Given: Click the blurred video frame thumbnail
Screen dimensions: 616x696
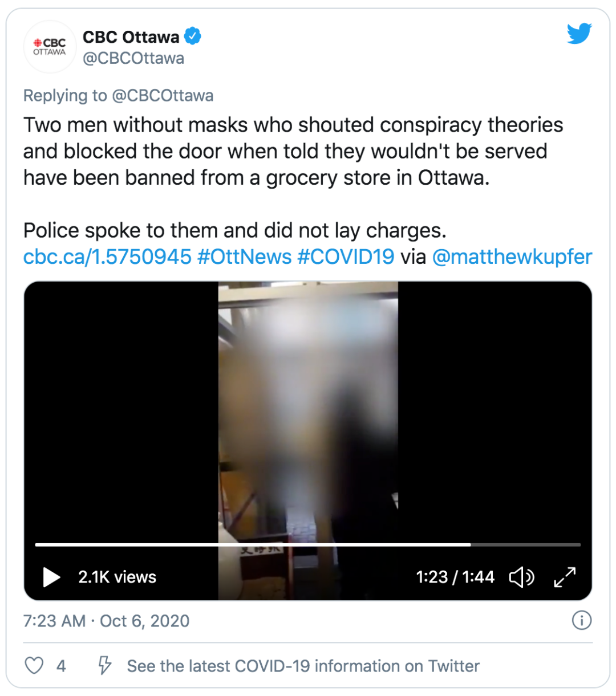Looking at the screenshot, I should [x=308, y=410].
